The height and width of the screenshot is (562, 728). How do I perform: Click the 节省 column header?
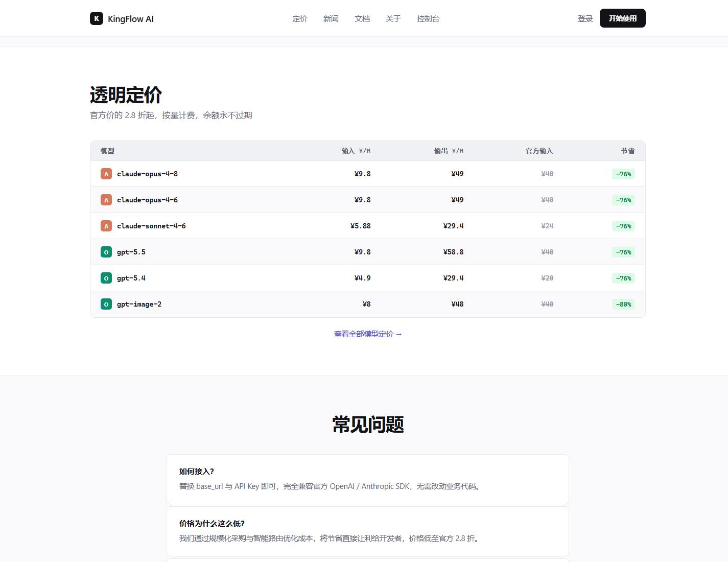click(x=628, y=151)
